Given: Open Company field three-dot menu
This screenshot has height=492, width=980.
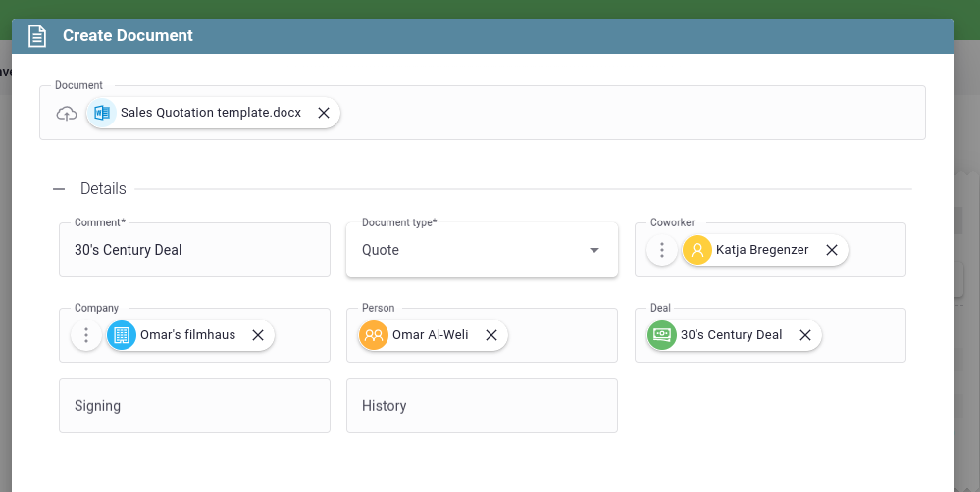Looking at the screenshot, I should point(86,335).
